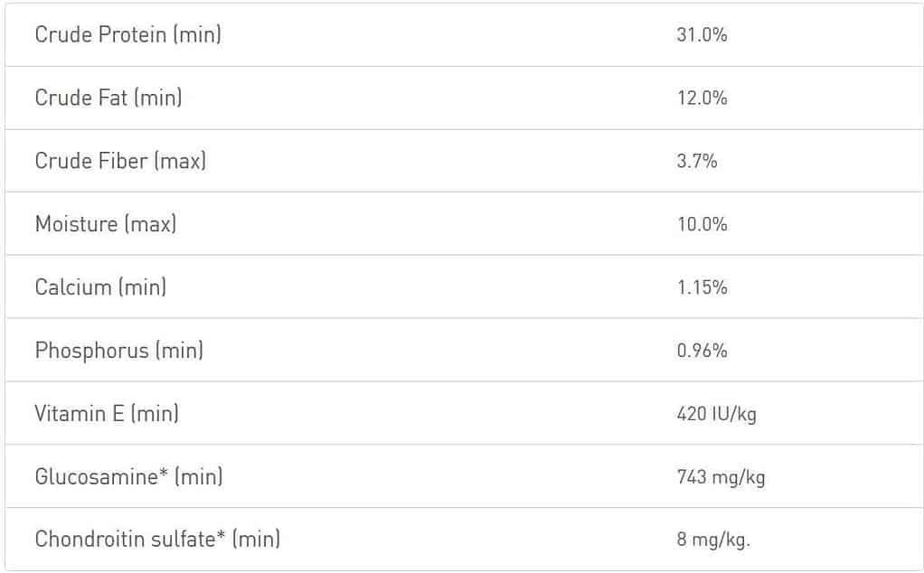
Task: Click the 8 mg/kg value
Action: coord(713,540)
